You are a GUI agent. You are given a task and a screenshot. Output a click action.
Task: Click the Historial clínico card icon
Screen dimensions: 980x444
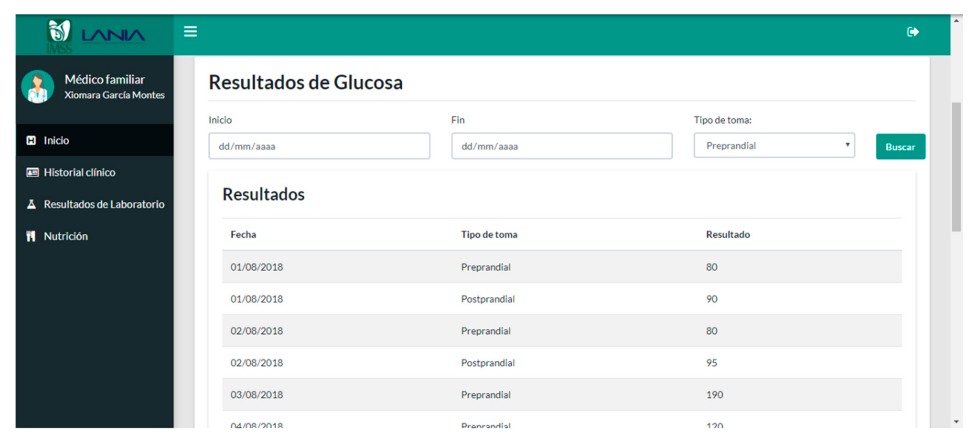[x=32, y=172]
